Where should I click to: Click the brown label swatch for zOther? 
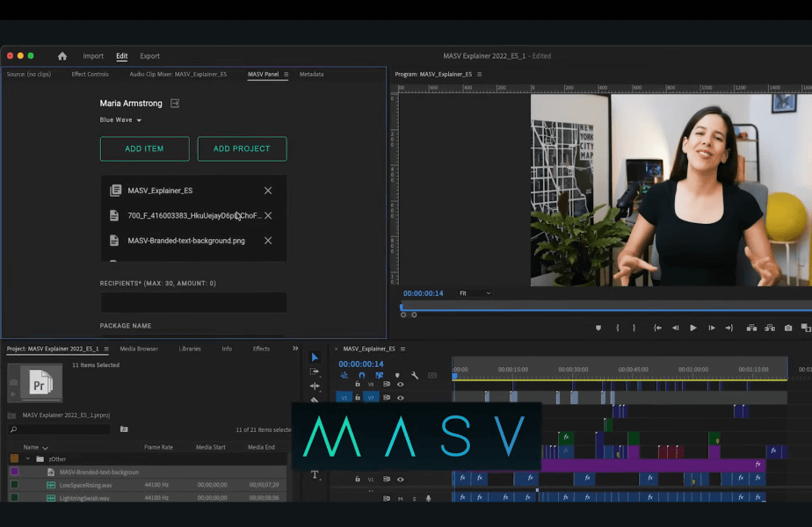[14, 458]
